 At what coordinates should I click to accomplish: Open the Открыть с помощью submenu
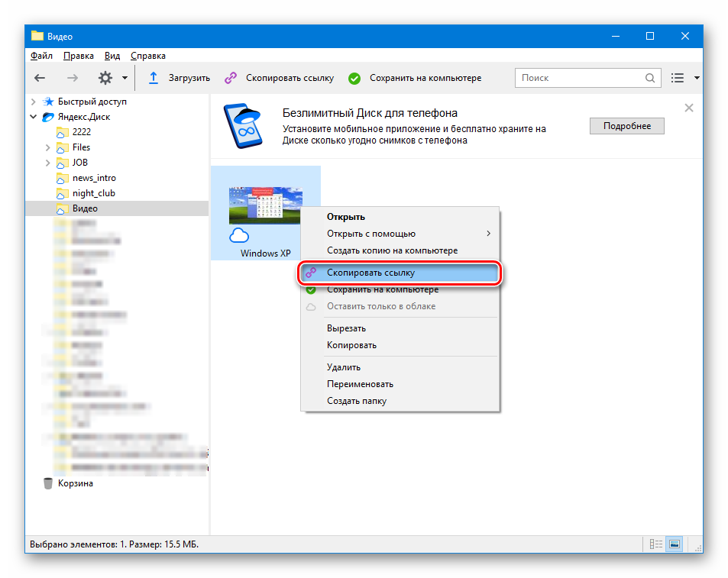coord(400,234)
